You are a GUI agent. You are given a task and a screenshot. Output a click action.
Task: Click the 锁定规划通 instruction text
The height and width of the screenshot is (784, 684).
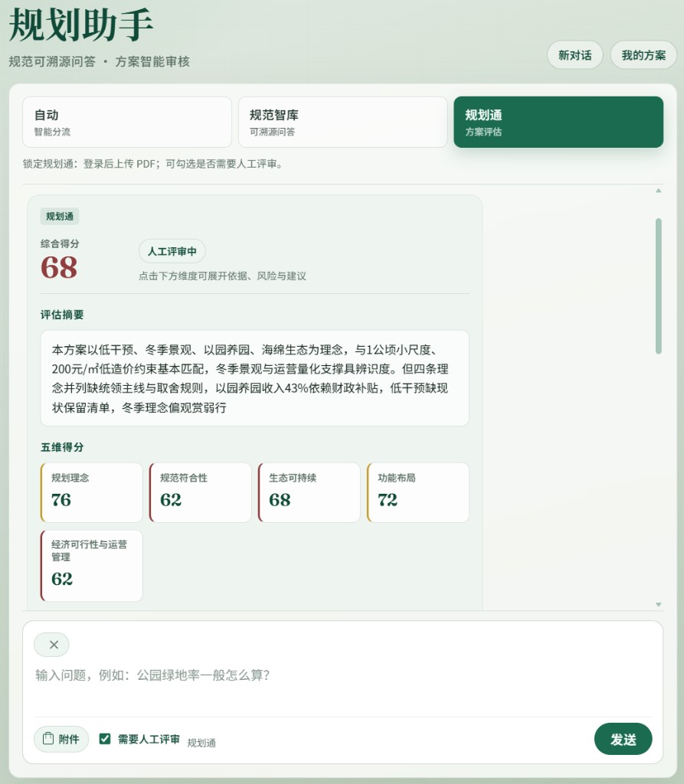[152, 164]
